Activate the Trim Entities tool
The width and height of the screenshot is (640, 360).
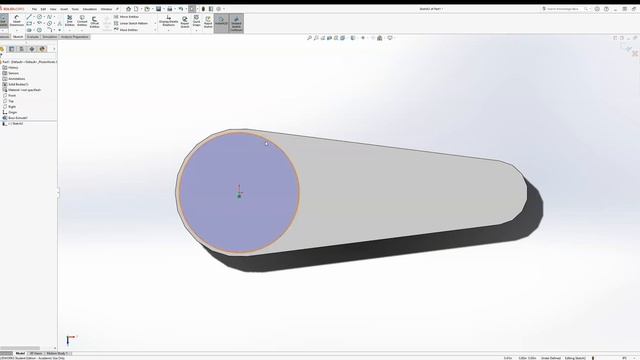pyautogui.click(x=70, y=21)
